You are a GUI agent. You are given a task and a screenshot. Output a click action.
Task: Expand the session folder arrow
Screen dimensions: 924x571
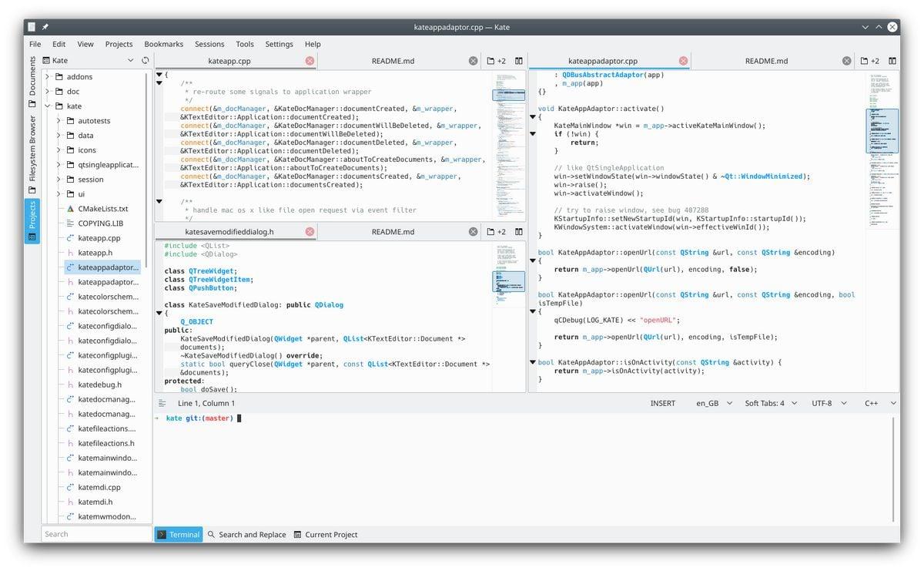click(59, 180)
